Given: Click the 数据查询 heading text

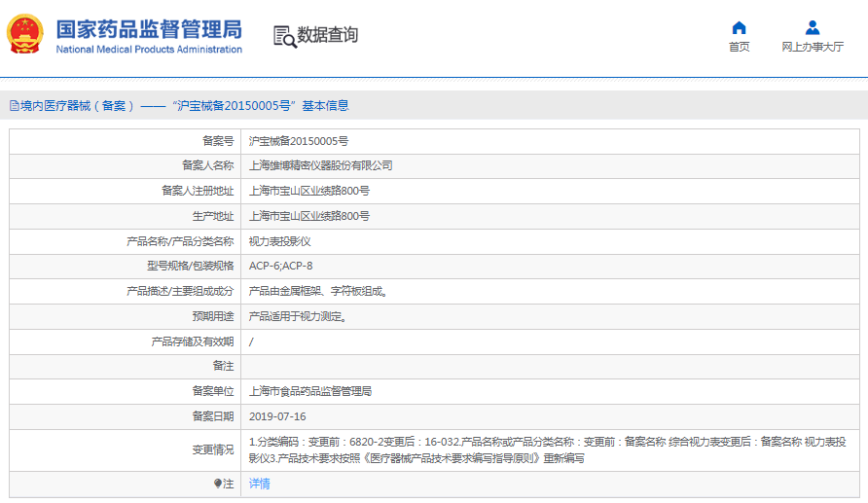Looking at the screenshot, I should (x=328, y=35).
